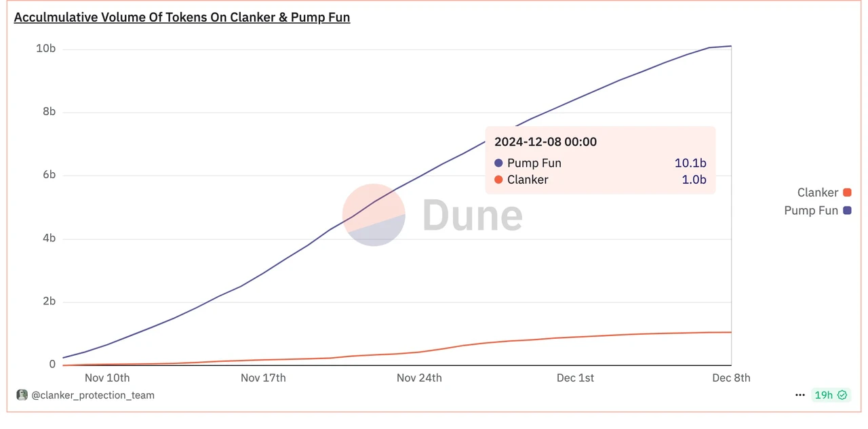Open the chart title link
Image resolution: width=868 pixels, height=429 pixels.
point(182,18)
